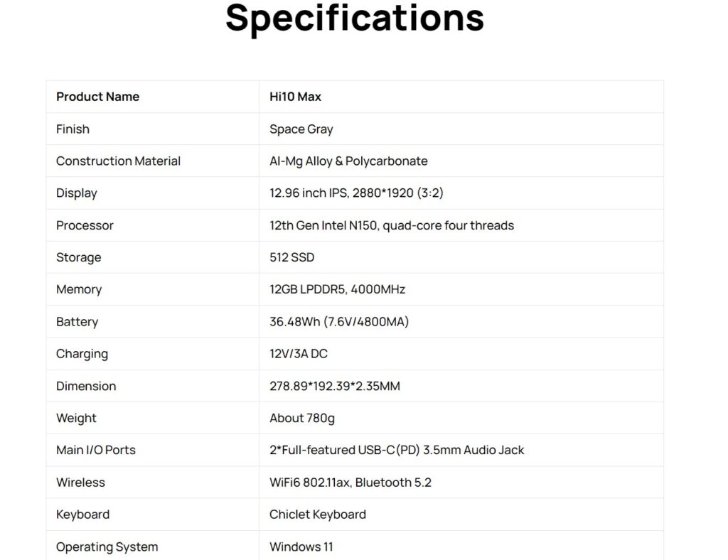Click the Construction Material row label

[x=118, y=161]
